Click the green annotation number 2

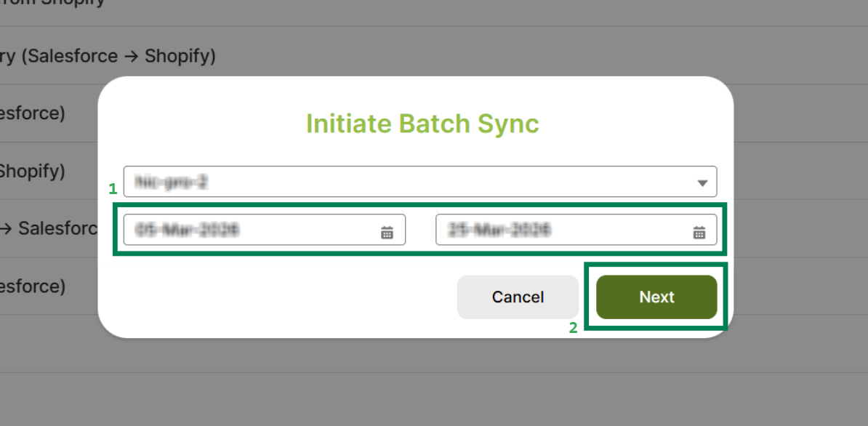pyautogui.click(x=573, y=328)
